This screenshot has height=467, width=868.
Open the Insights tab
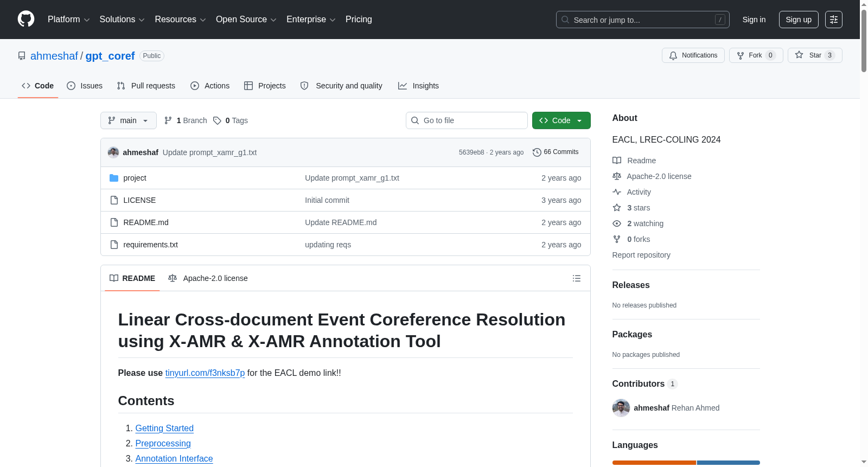tap(418, 86)
